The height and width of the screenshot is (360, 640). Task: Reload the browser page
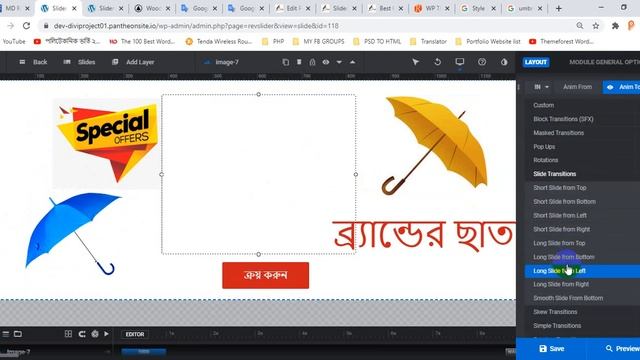coord(27,26)
